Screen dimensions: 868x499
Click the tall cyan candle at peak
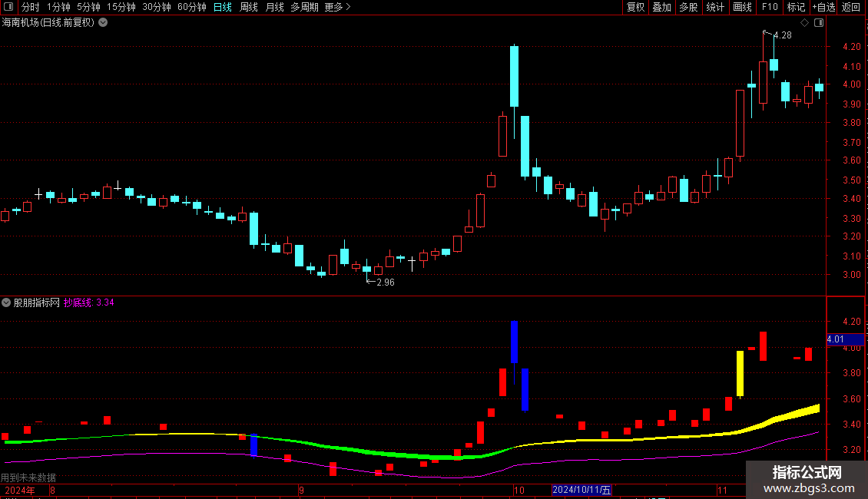coord(514,76)
